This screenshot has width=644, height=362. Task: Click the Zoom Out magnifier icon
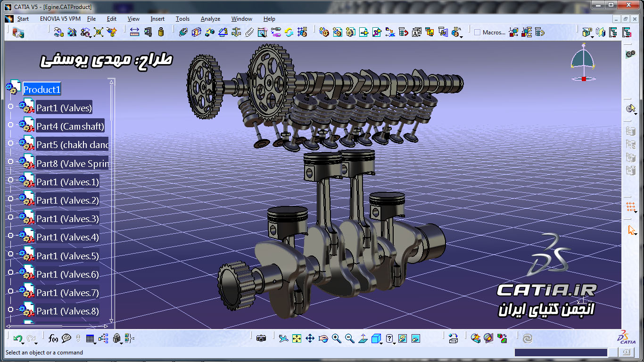349,338
